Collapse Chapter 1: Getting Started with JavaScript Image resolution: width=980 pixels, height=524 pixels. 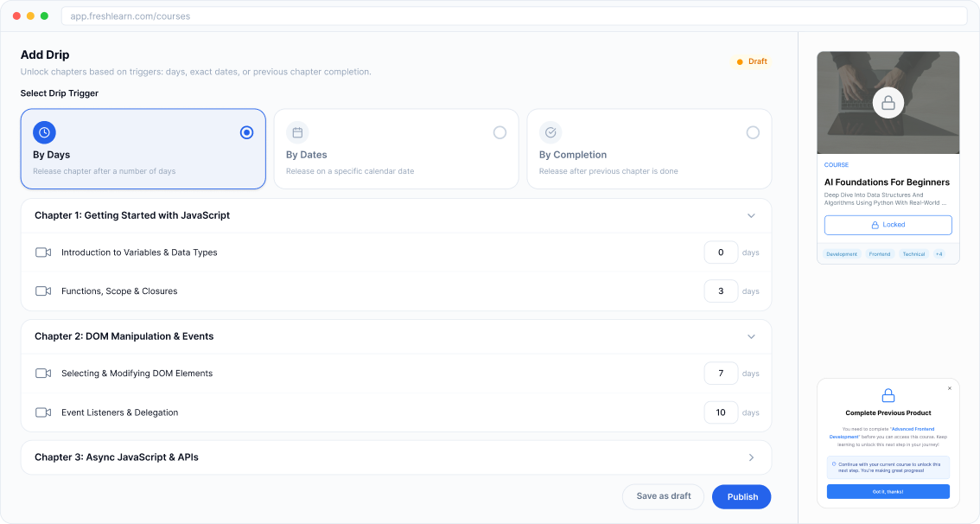tap(751, 215)
